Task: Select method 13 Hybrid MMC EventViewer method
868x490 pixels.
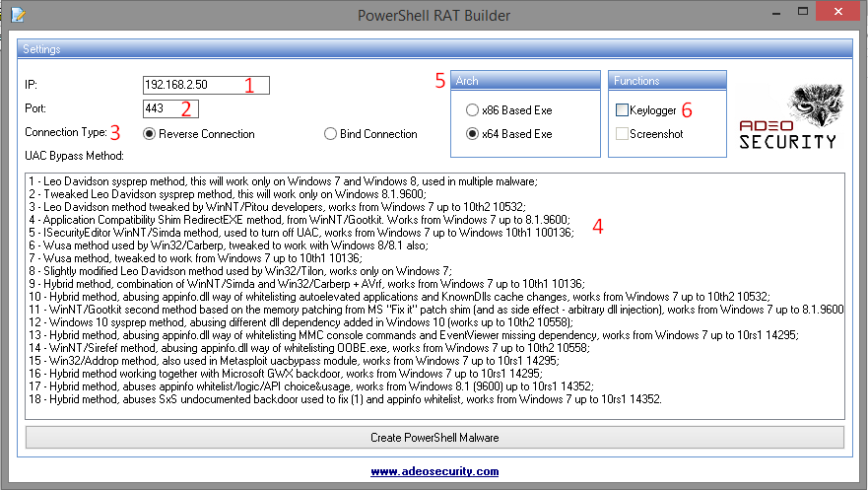Action: pos(414,335)
